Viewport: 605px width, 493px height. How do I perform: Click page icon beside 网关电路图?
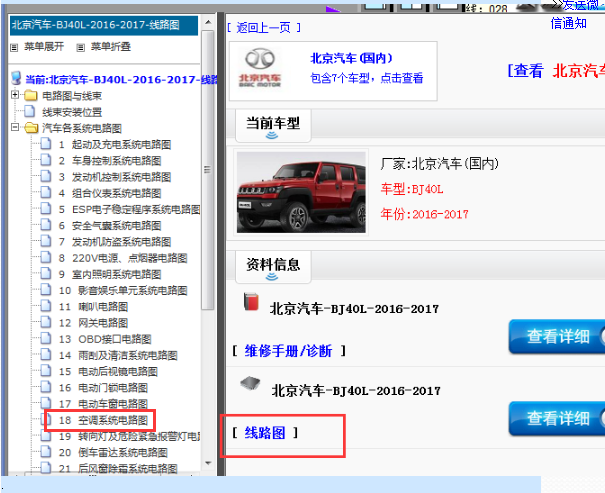coord(46,322)
